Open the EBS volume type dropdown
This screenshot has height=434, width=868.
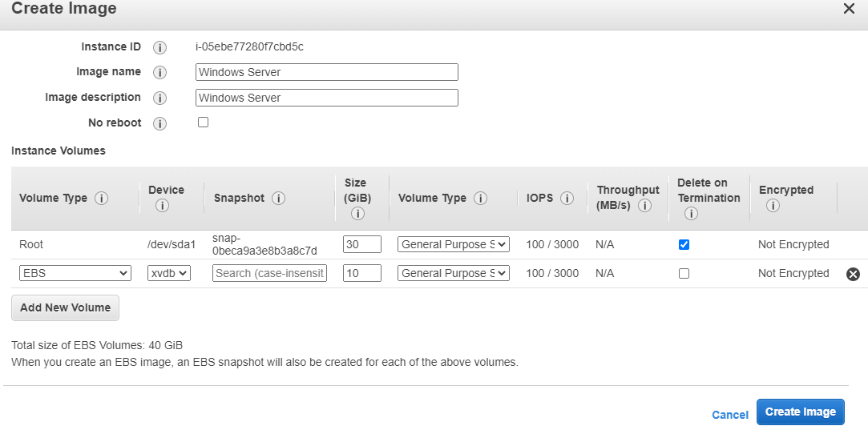pos(75,273)
